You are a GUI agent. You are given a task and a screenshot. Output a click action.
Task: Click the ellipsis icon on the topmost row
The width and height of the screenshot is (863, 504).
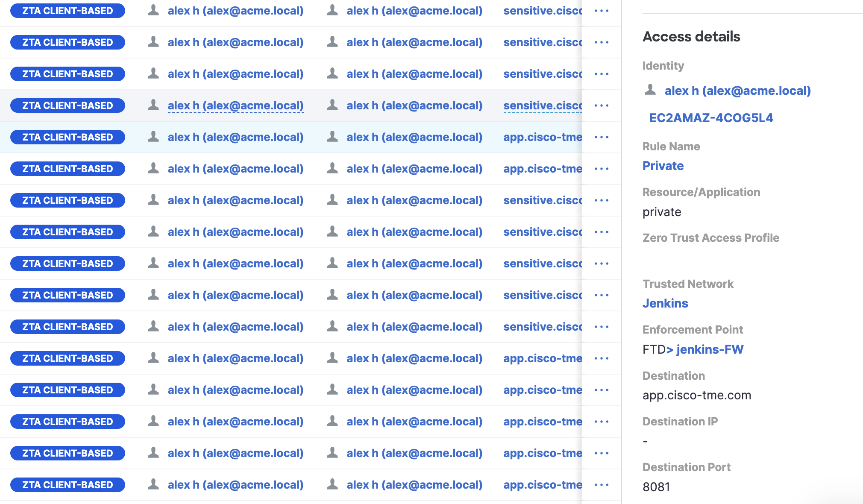[601, 11]
